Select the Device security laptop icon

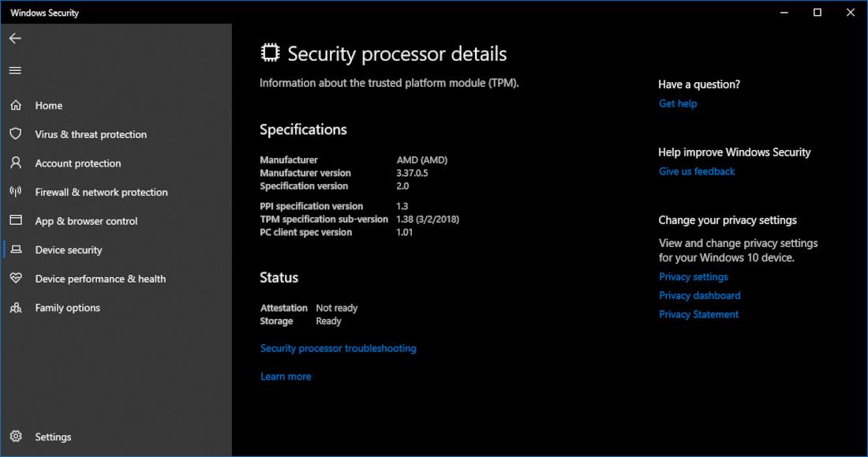click(x=16, y=249)
